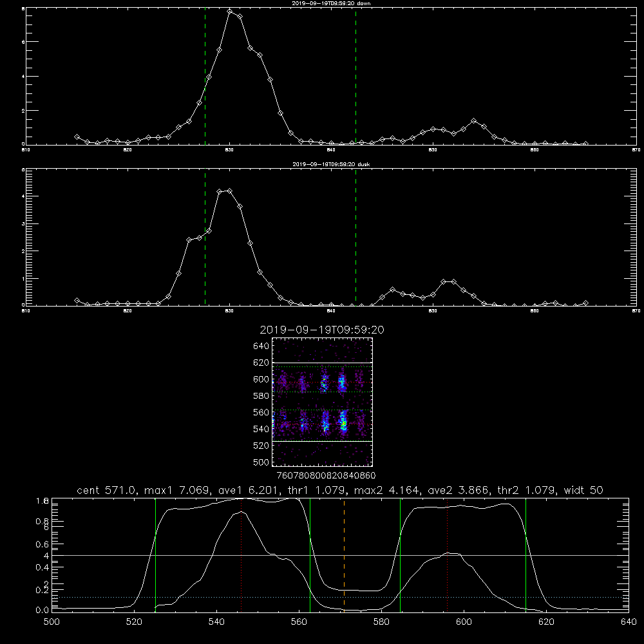Click the '2019-09-19T09:59:20 dawn' plot title
644x644 pixels.
point(331,3)
